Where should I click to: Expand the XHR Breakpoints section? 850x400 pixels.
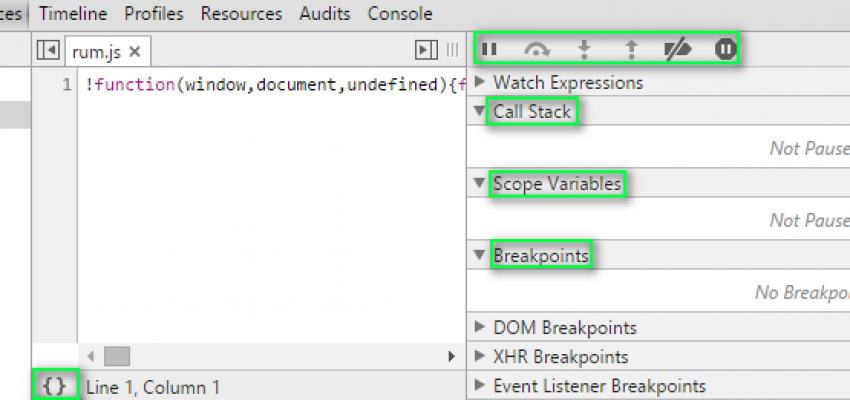[481, 356]
